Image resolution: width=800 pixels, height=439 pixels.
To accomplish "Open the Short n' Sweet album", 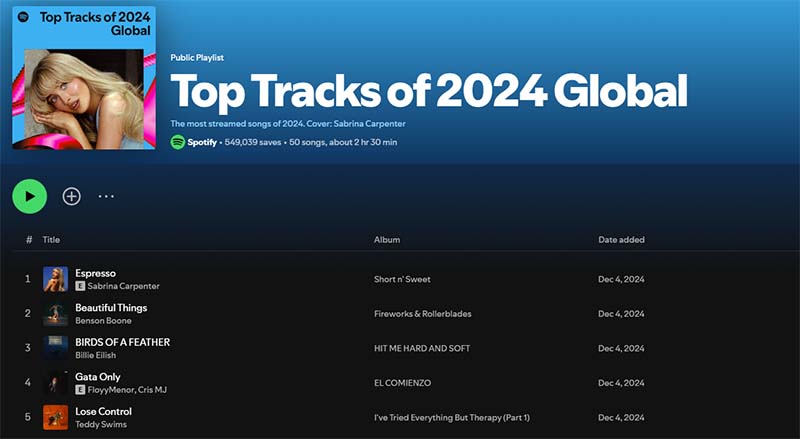I will click(402, 279).
